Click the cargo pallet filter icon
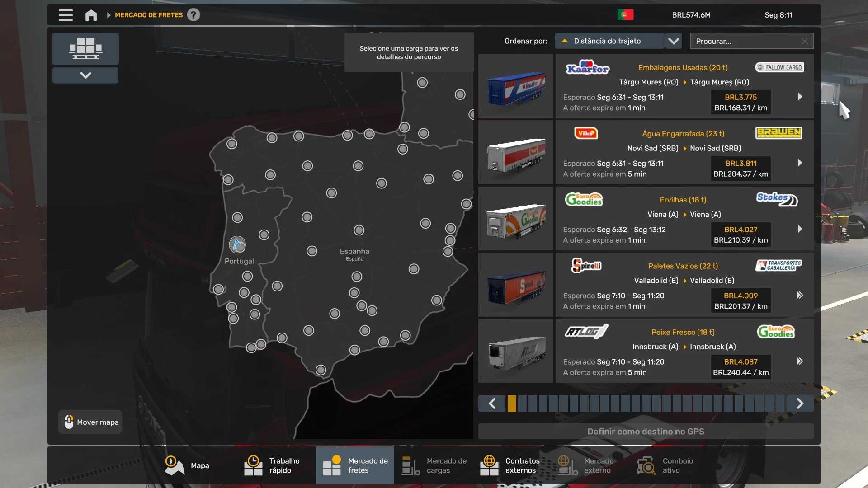Screen dimensions: 868x488 [85, 48]
